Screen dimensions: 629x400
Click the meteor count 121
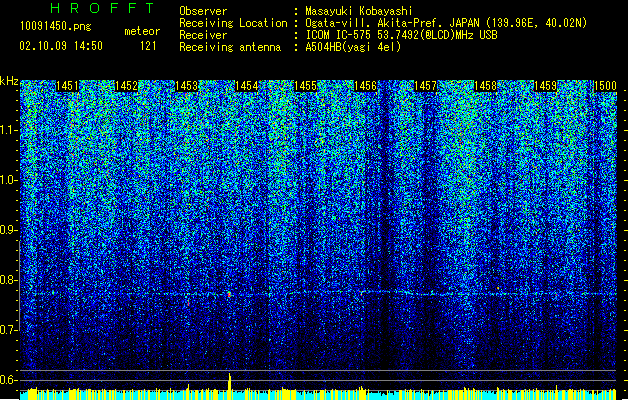[148, 46]
